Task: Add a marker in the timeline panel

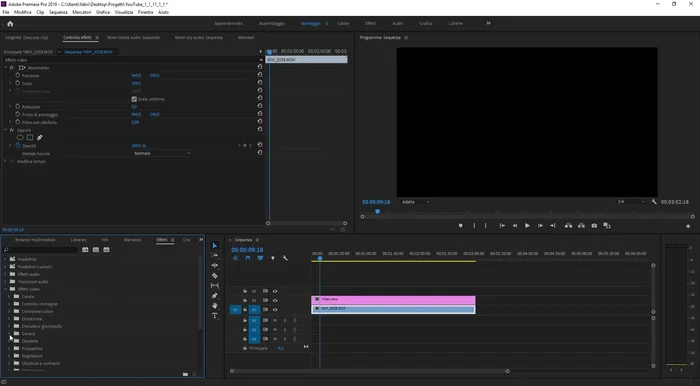Action: (x=273, y=258)
